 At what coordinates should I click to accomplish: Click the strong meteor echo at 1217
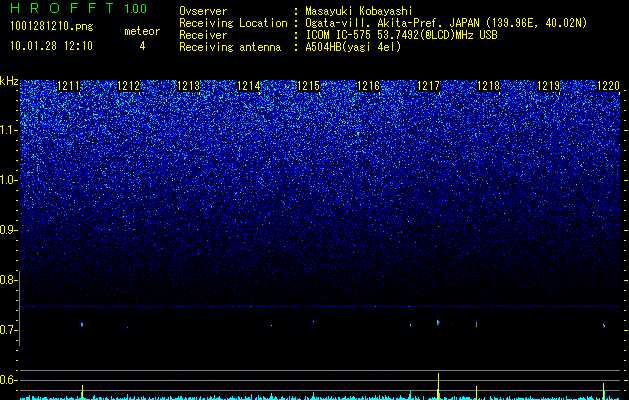[x=438, y=322]
